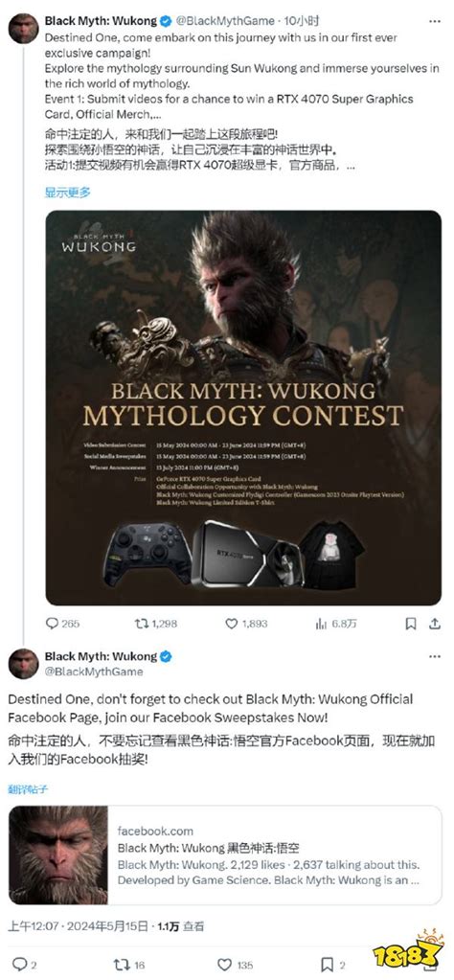
Task: Like the first tweet with 1,893 likes
Action: click(231, 623)
